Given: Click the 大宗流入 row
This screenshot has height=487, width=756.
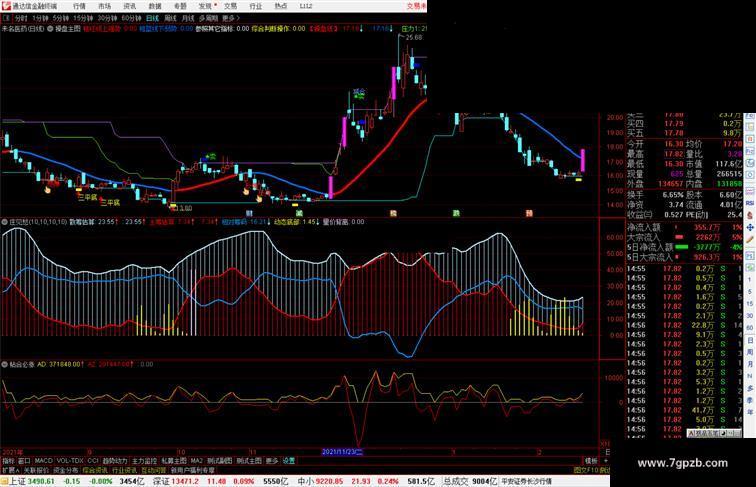Looking at the screenshot, I should (684, 237).
